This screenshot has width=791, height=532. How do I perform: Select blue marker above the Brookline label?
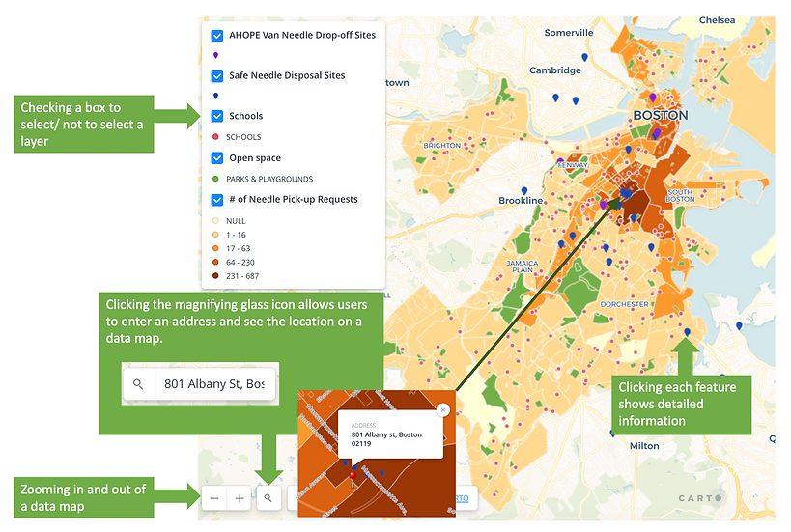(524, 191)
